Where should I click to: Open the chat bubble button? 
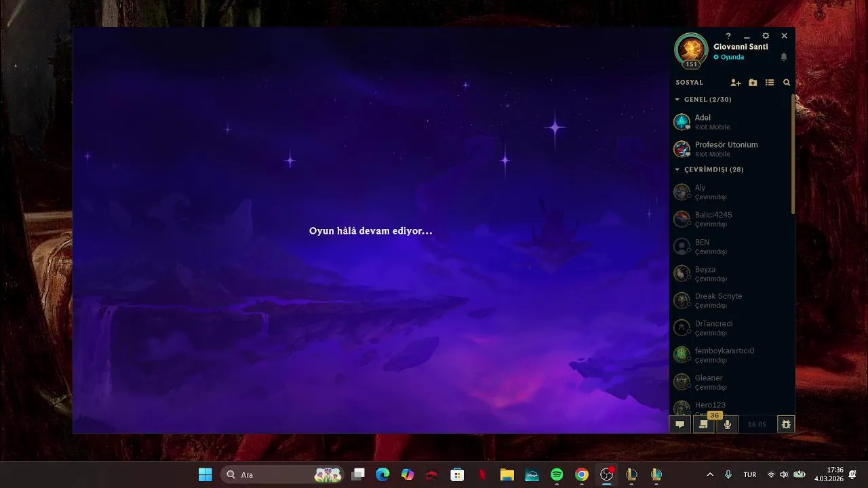[x=679, y=424]
